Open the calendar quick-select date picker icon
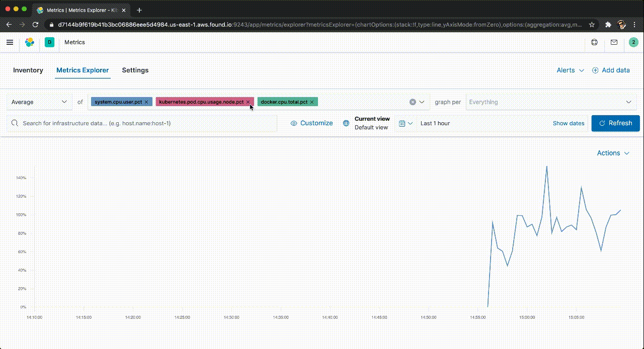This screenshot has width=644, height=349. (403, 123)
